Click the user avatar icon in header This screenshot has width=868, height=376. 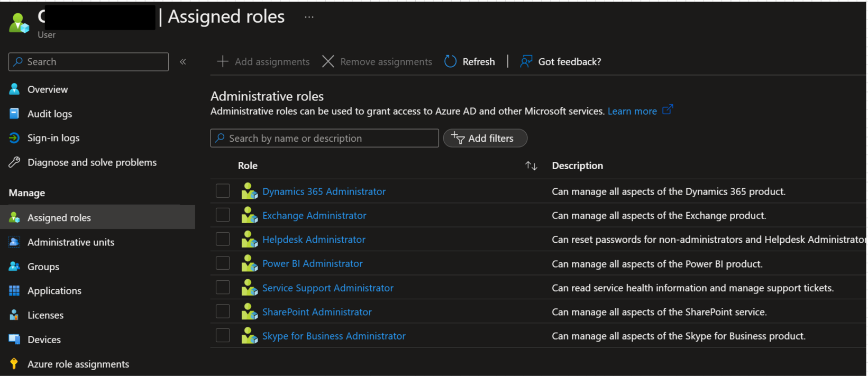[x=19, y=23]
